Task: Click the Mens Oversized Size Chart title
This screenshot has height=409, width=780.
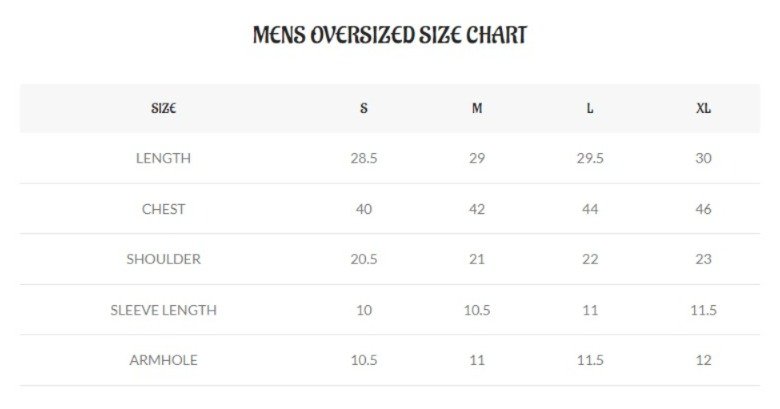Action: pyautogui.click(x=390, y=35)
